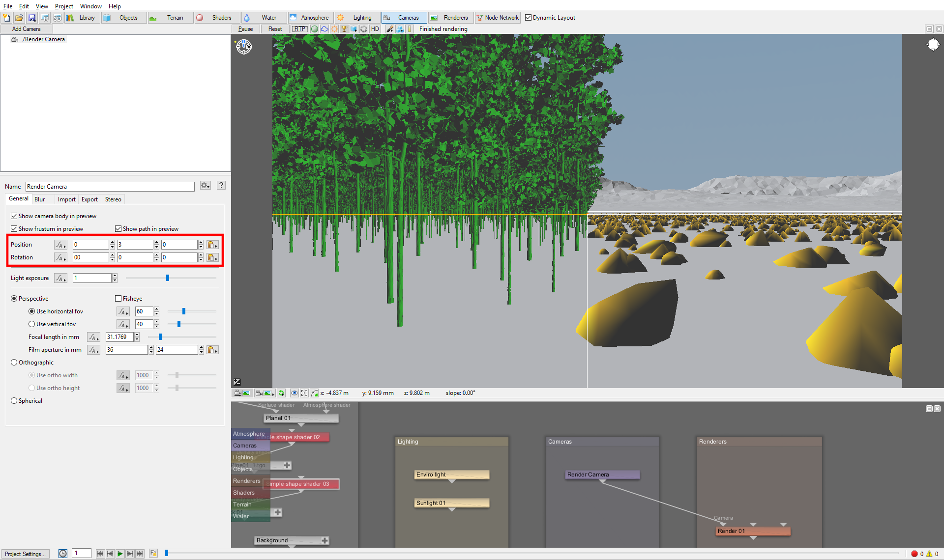
Task: Open Position animation dropdown button
Action: tap(60, 245)
